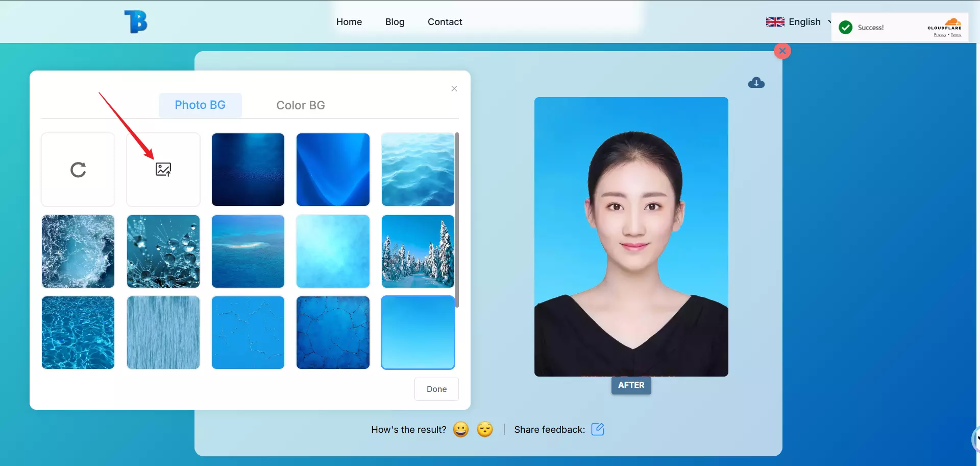
Task: Open the share feedback edit icon
Action: pos(598,429)
